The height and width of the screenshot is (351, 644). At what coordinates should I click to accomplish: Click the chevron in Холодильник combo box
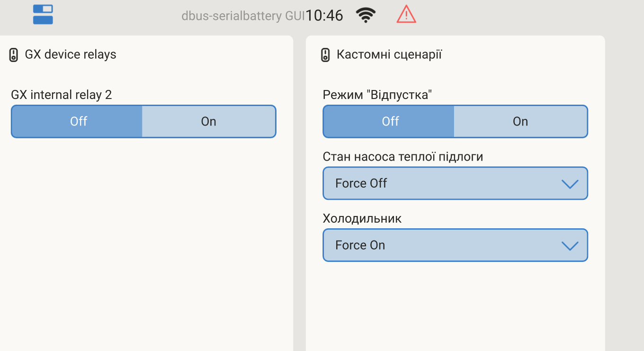(x=569, y=246)
